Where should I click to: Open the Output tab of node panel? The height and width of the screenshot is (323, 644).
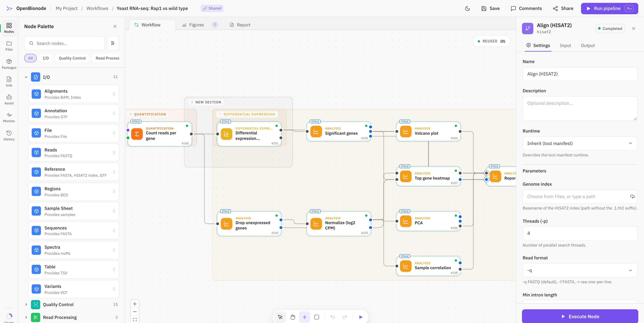(x=587, y=46)
